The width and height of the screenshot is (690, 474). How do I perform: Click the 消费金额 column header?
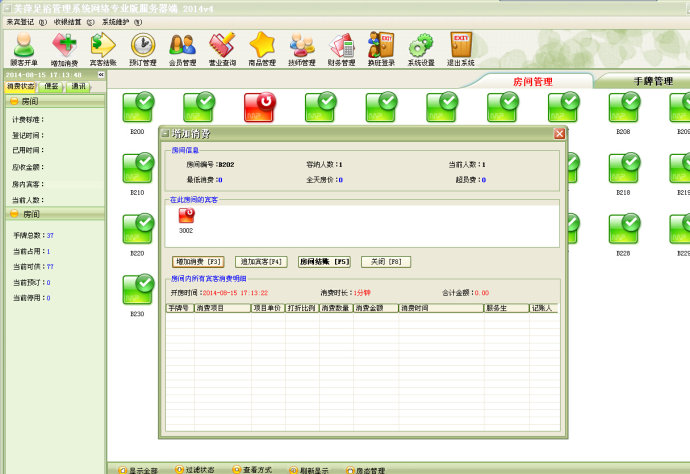point(376,308)
